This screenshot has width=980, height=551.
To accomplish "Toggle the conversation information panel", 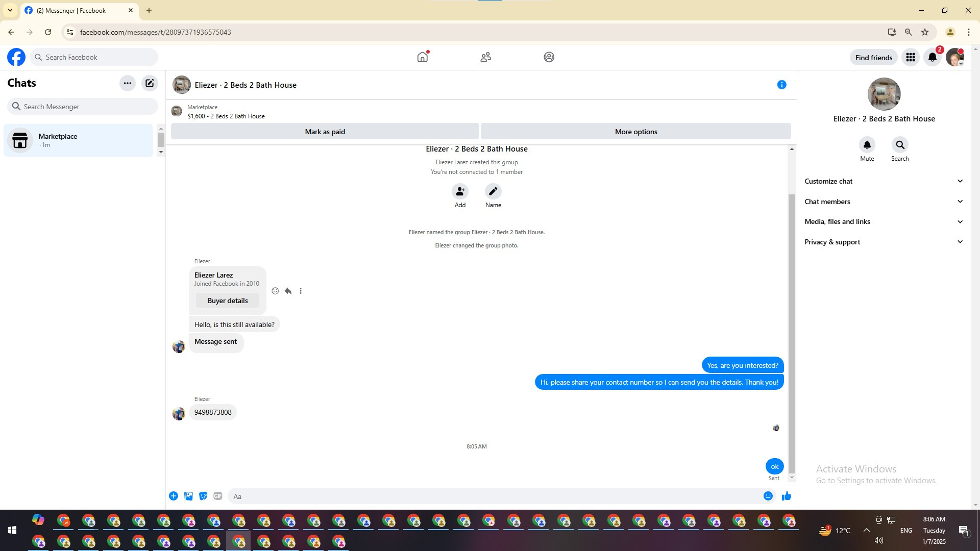I will pos(781,85).
